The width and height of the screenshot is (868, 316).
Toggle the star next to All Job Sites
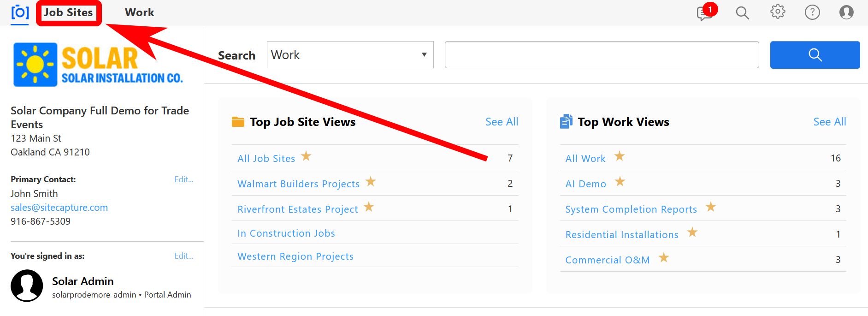[x=306, y=156]
